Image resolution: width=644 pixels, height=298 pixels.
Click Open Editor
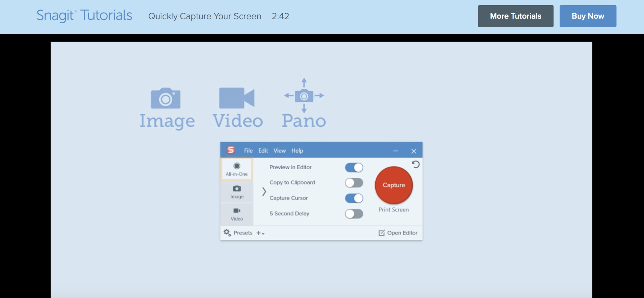pos(398,233)
